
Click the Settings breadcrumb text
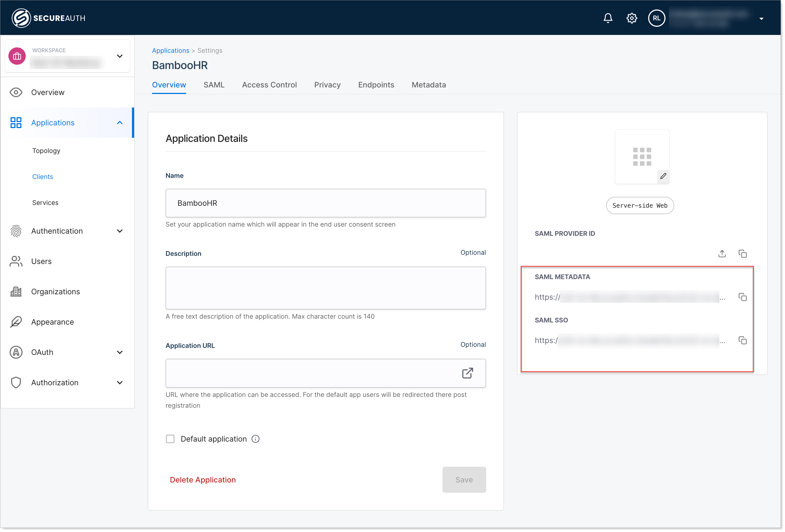click(210, 50)
